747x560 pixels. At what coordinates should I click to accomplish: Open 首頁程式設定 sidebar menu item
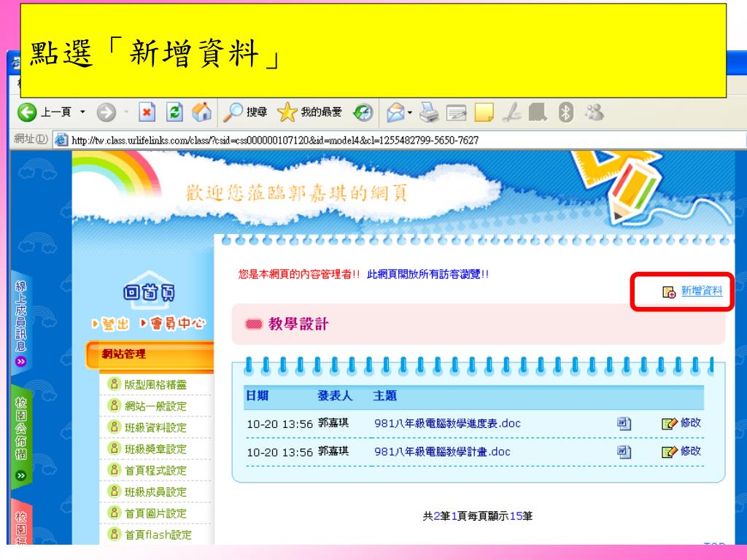[x=155, y=470]
